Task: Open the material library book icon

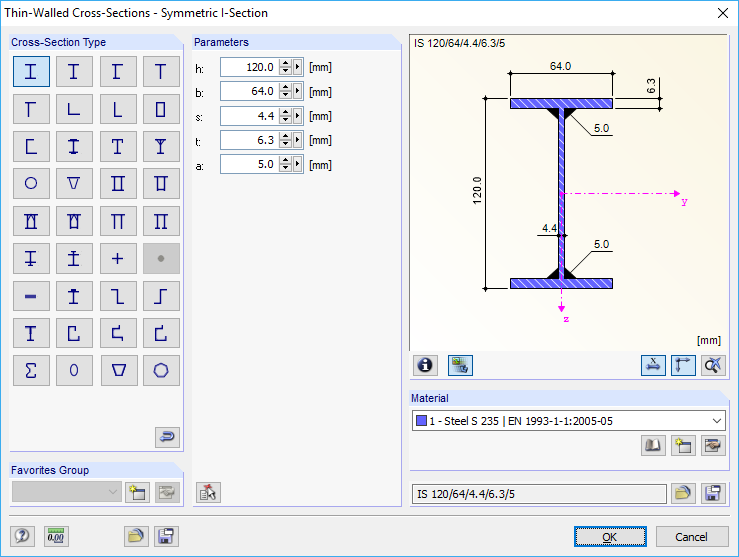Action: (653, 445)
